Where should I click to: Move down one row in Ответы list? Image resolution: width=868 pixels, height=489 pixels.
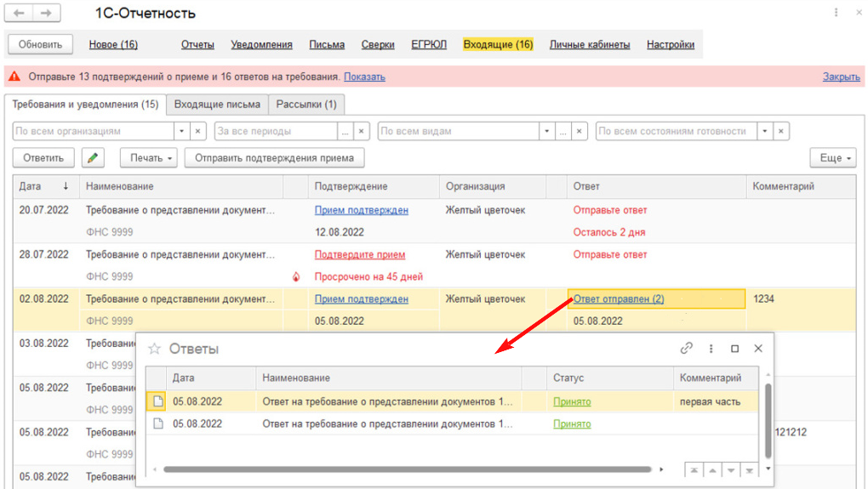pos(731,470)
